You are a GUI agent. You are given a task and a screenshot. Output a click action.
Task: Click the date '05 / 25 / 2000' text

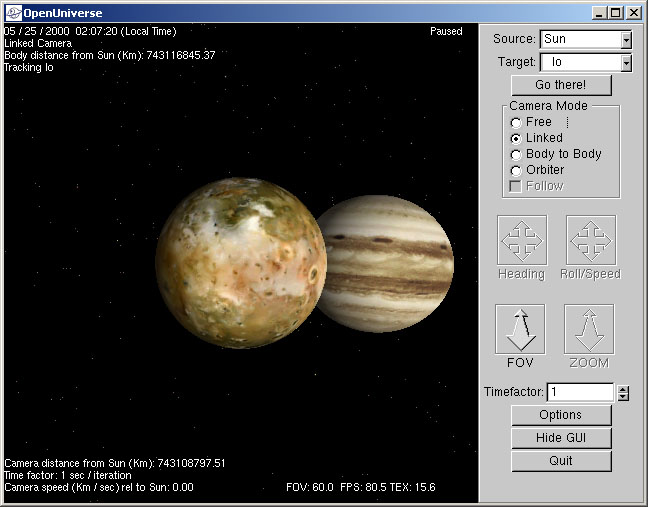pos(37,31)
